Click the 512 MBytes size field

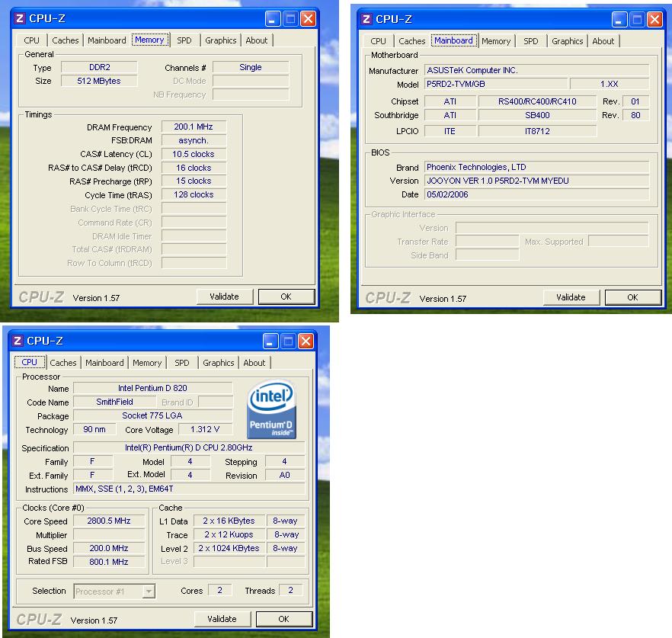click(99, 81)
